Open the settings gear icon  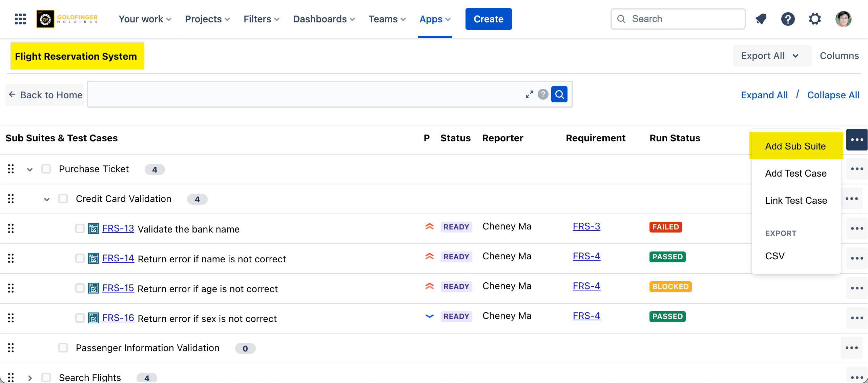click(x=815, y=19)
